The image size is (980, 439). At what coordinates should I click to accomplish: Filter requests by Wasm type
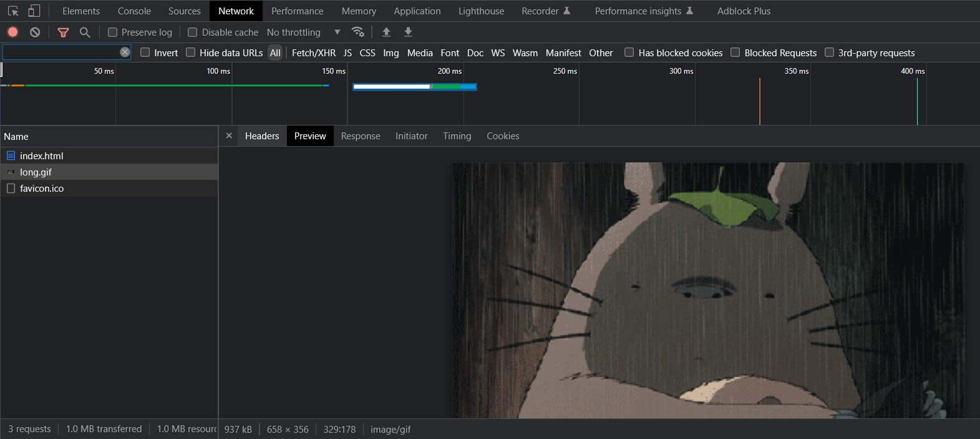click(x=525, y=52)
